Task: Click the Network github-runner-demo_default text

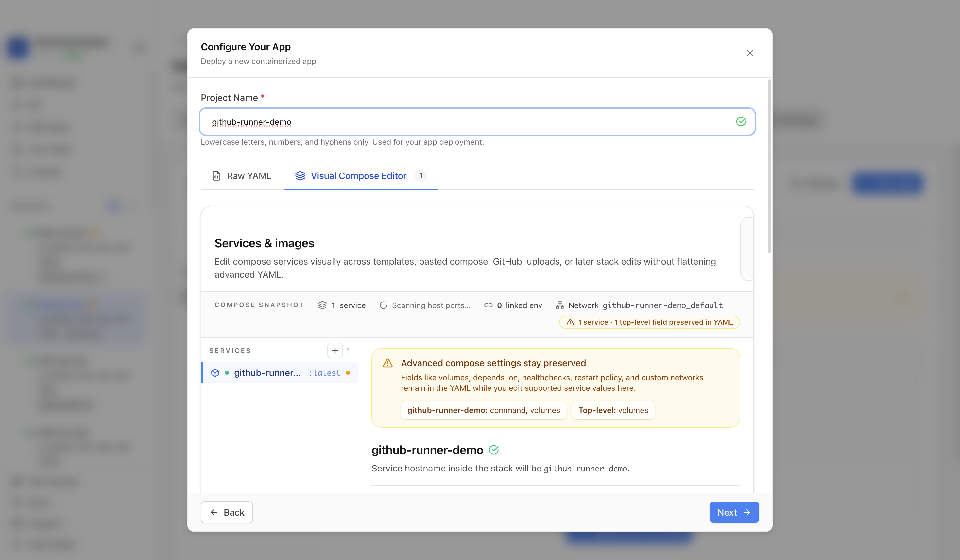Action: (x=645, y=305)
